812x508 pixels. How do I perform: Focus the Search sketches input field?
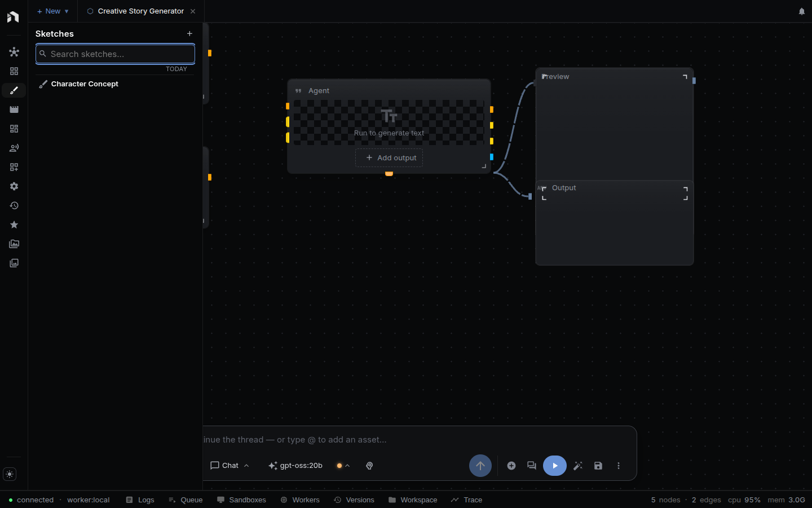coord(115,54)
